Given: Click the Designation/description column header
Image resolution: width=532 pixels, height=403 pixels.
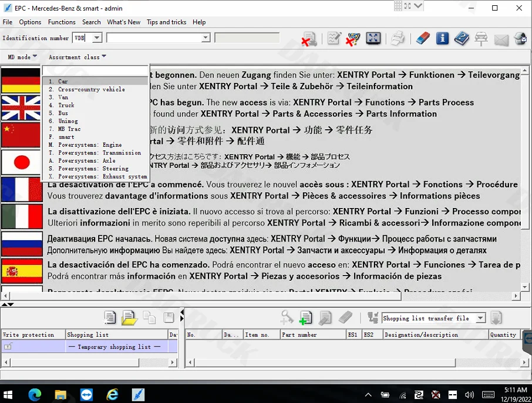Looking at the screenshot, I should (x=436, y=335).
